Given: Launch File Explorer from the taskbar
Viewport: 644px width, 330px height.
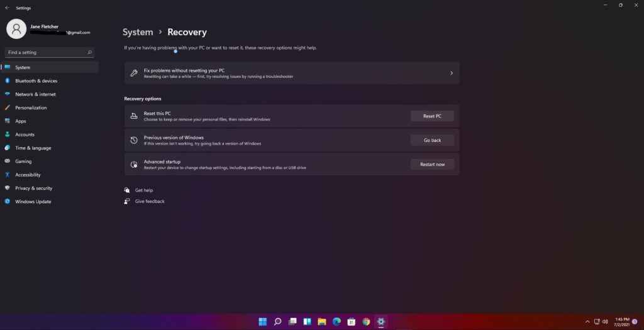Looking at the screenshot, I should 322,322.
